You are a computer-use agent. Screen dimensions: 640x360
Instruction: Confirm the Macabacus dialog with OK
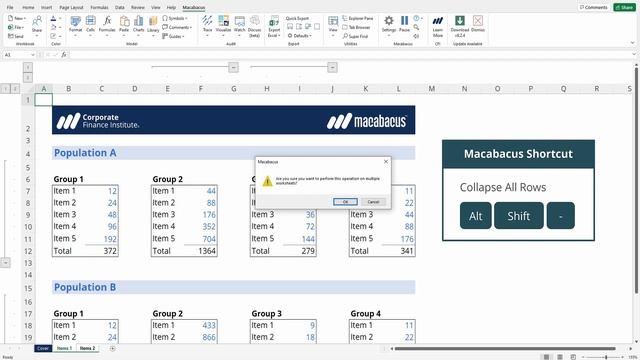click(x=345, y=202)
